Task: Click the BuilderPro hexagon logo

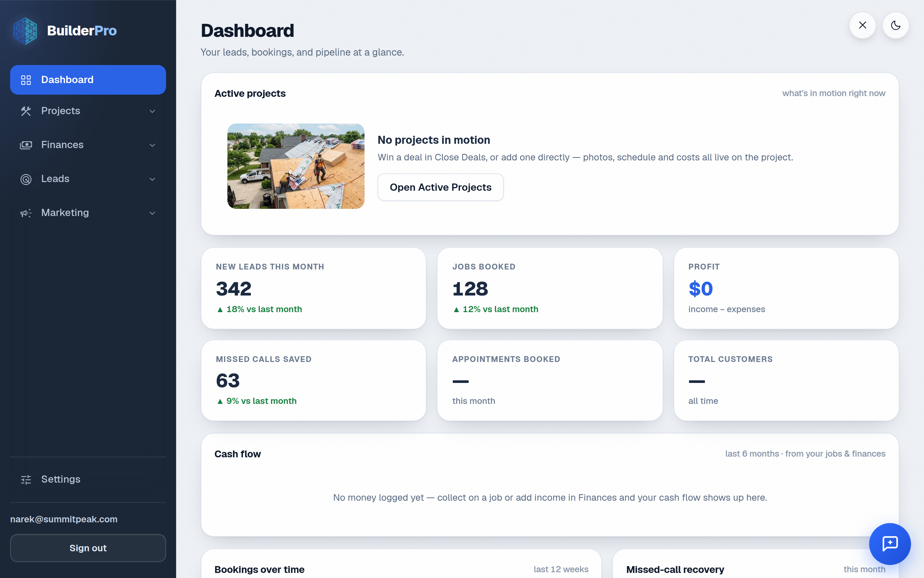Action: coord(25,31)
